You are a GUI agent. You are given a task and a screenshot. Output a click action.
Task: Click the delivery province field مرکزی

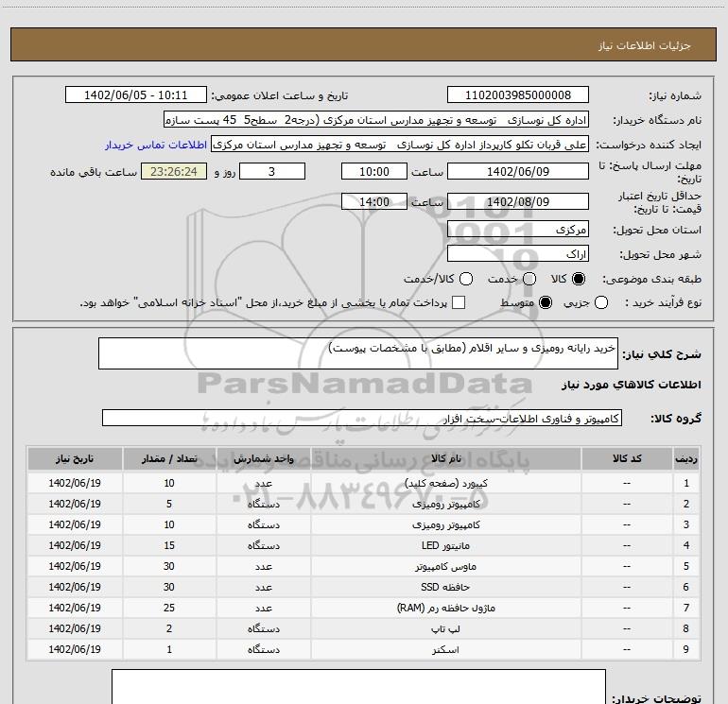[518, 230]
